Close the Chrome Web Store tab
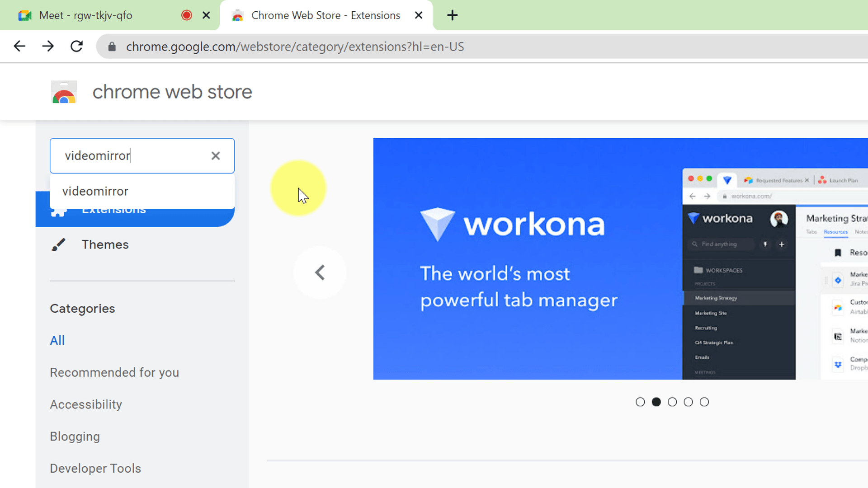Image resolution: width=868 pixels, height=488 pixels. pos(419,15)
